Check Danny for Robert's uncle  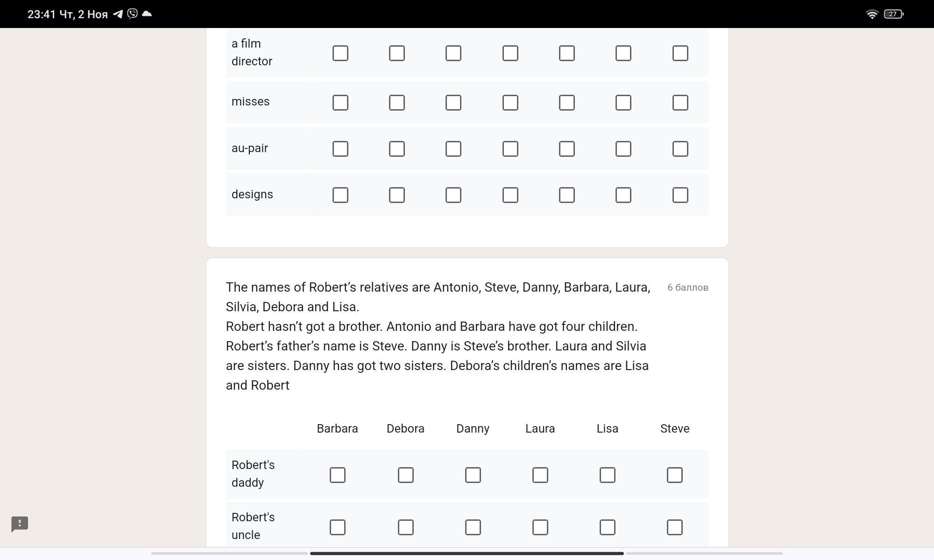(473, 527)
